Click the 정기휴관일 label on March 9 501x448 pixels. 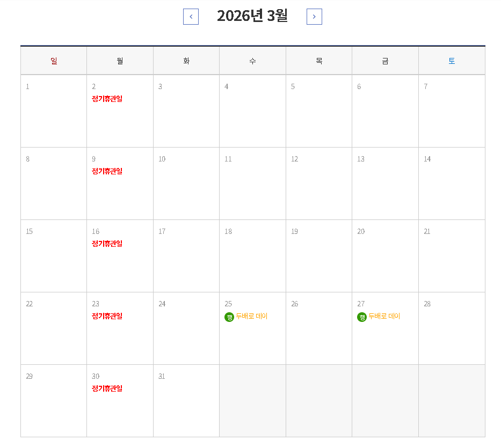point(106,171)
